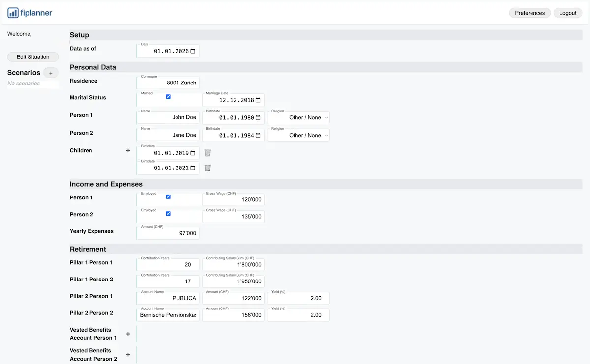590x364 pixels.
Task: Click the Scenarios heading in the sidebar
Action: point(23,72)
